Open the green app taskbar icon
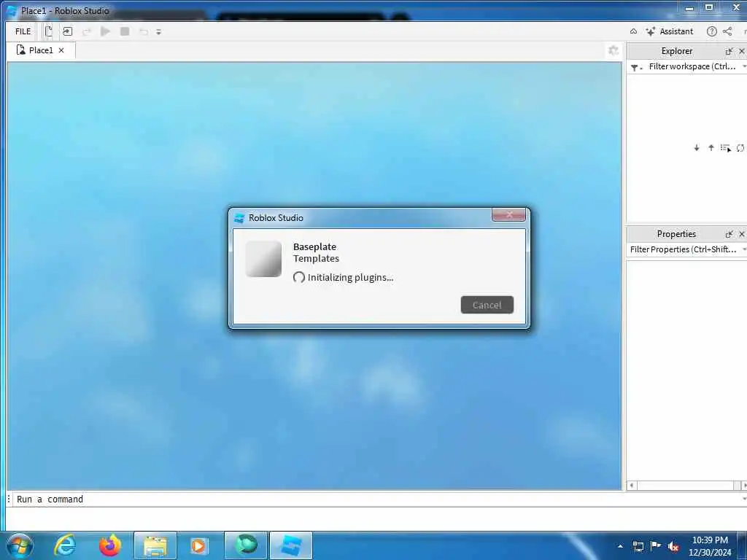The height and width of the screenshot is (560, 747). [245, 545]
